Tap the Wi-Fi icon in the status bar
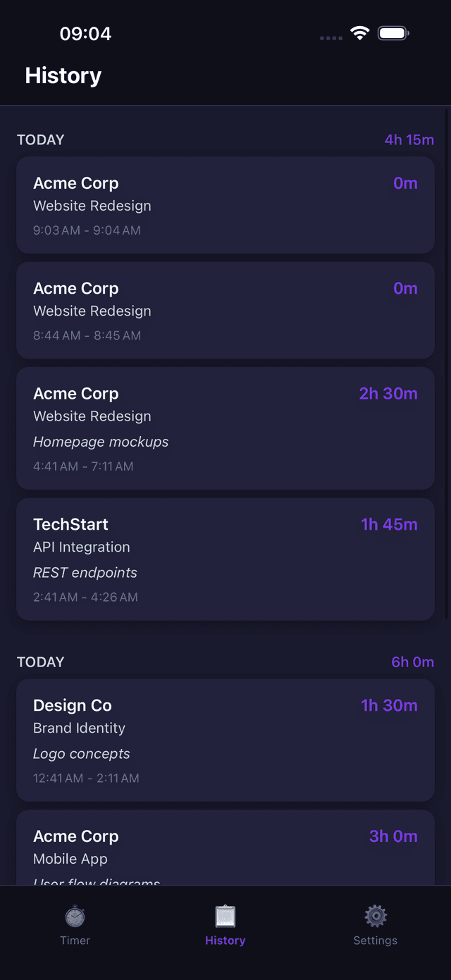Screen dimensions: 451x980 [x=360, y=32]
